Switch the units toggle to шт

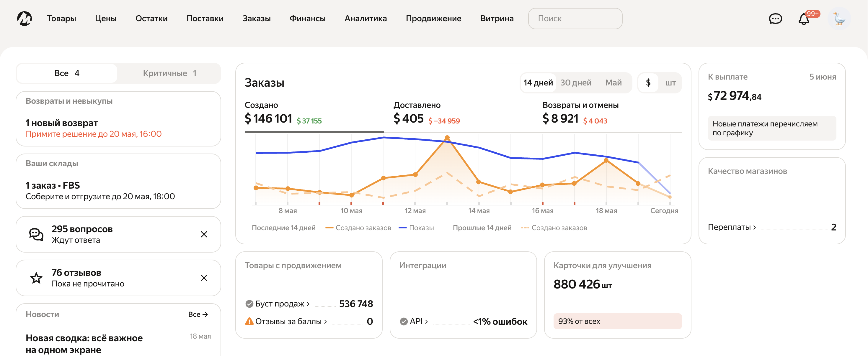click(670, 83)
